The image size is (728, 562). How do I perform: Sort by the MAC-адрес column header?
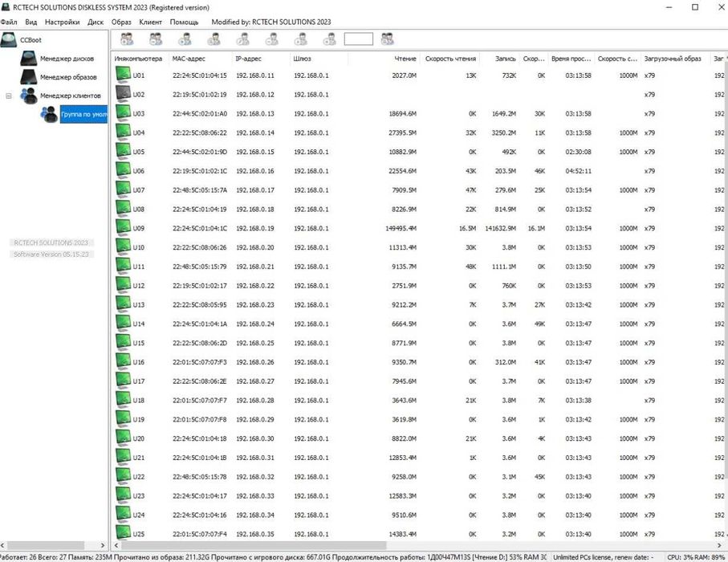(200, 59)
